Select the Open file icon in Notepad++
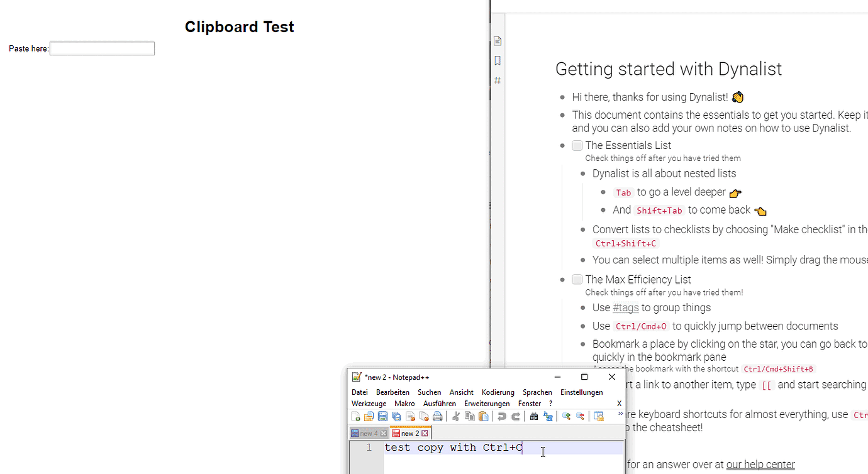868x474 pixels. click(x=370, y=416)
